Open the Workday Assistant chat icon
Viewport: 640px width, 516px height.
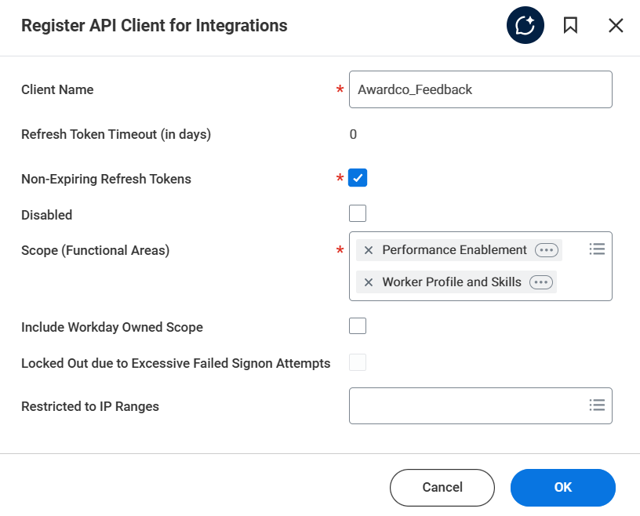[525, 26]
